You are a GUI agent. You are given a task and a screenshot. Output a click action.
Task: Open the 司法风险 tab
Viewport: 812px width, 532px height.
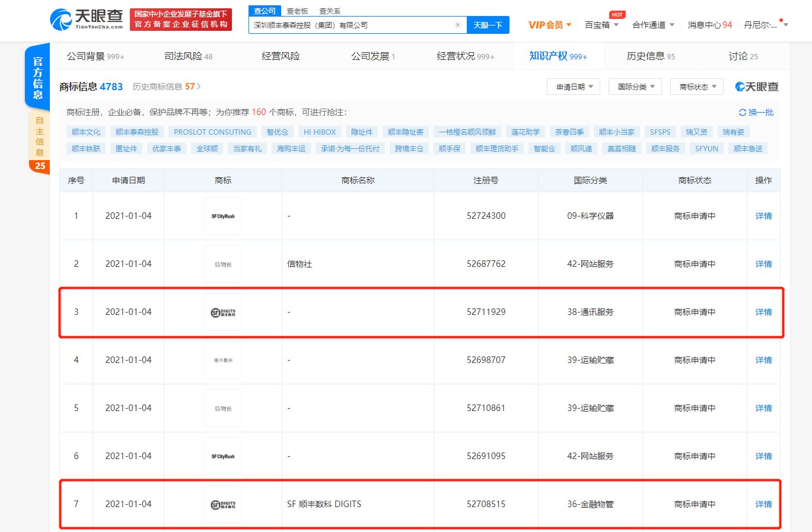pos(188,56)
